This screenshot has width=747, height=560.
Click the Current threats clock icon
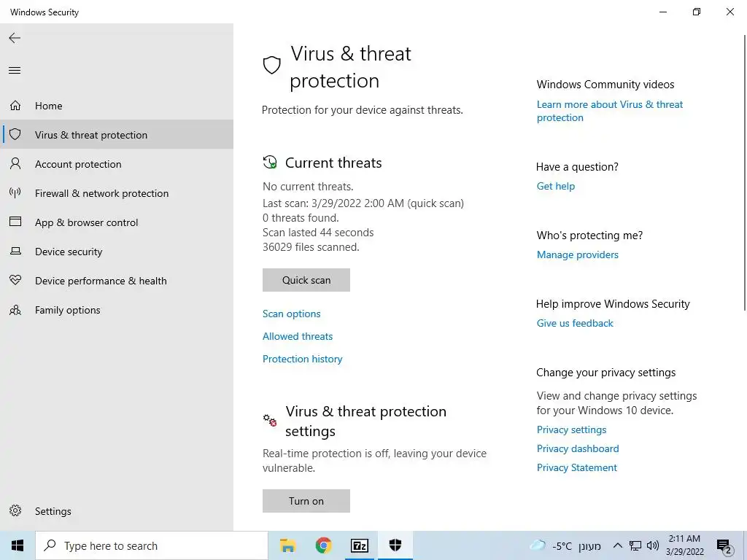coord(270,162)
